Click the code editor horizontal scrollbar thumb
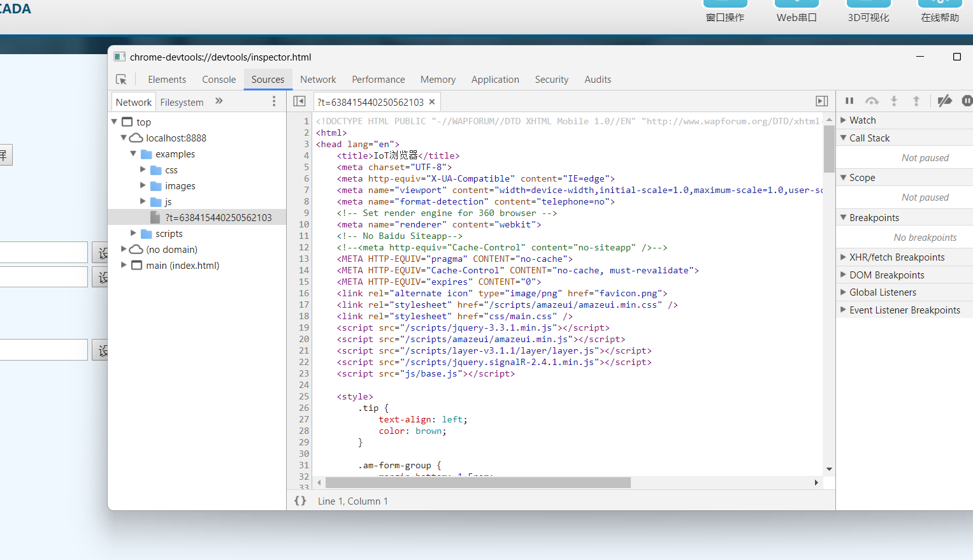The width and height of the screenshot is (973, 560). click(x=478, y=483)
